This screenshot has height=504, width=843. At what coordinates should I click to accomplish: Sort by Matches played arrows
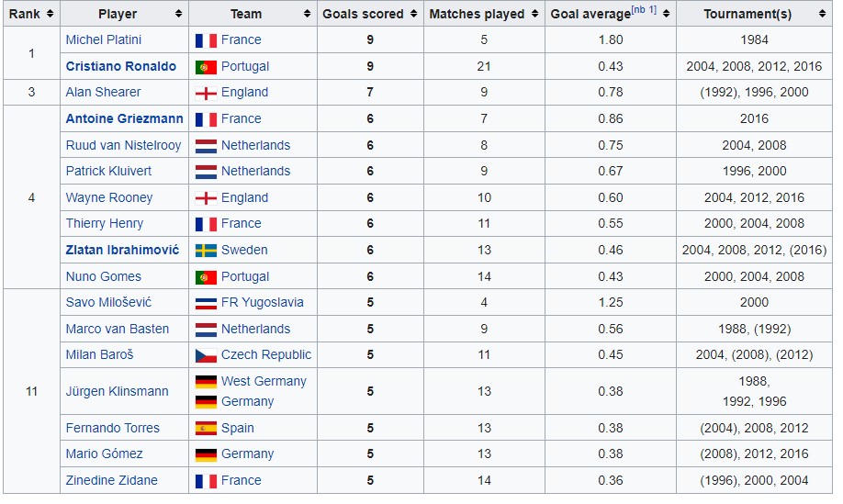[x=534, y=14]
